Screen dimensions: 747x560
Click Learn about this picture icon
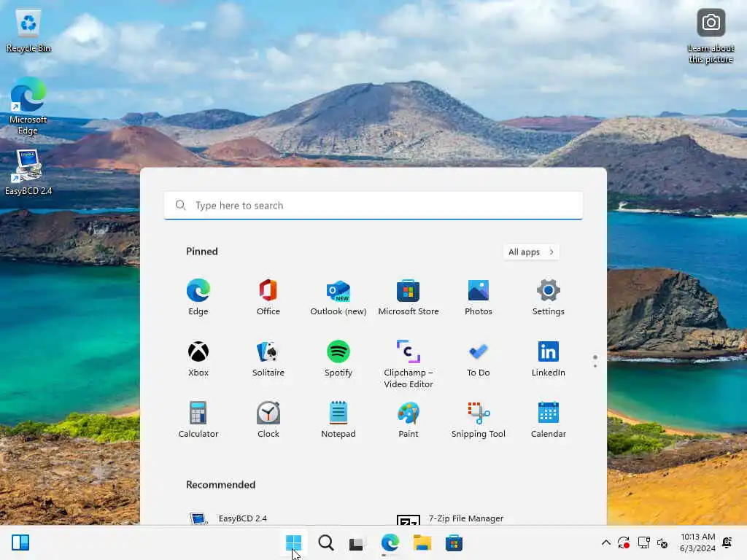pyautogui.click(x=711, y=36)
